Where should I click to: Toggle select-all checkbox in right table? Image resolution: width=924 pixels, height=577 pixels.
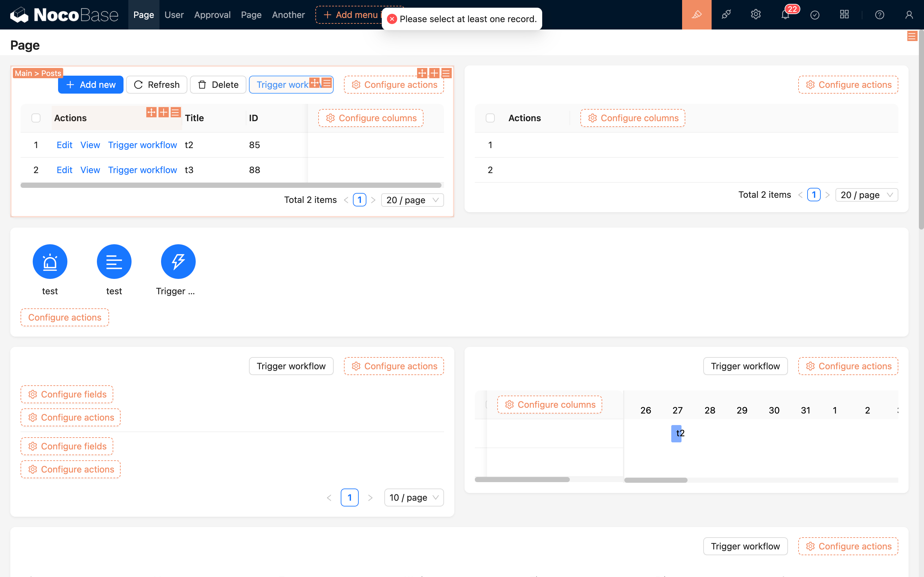click(x=490, y=118)
